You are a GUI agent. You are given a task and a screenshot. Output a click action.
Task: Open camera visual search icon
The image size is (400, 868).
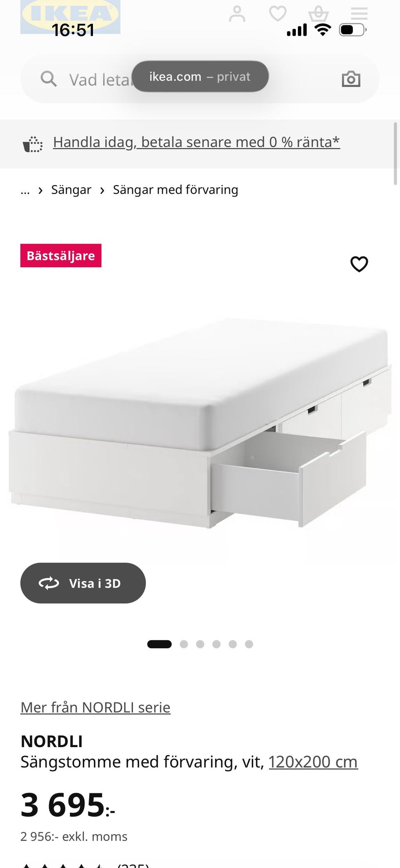(x=351, y=78)
